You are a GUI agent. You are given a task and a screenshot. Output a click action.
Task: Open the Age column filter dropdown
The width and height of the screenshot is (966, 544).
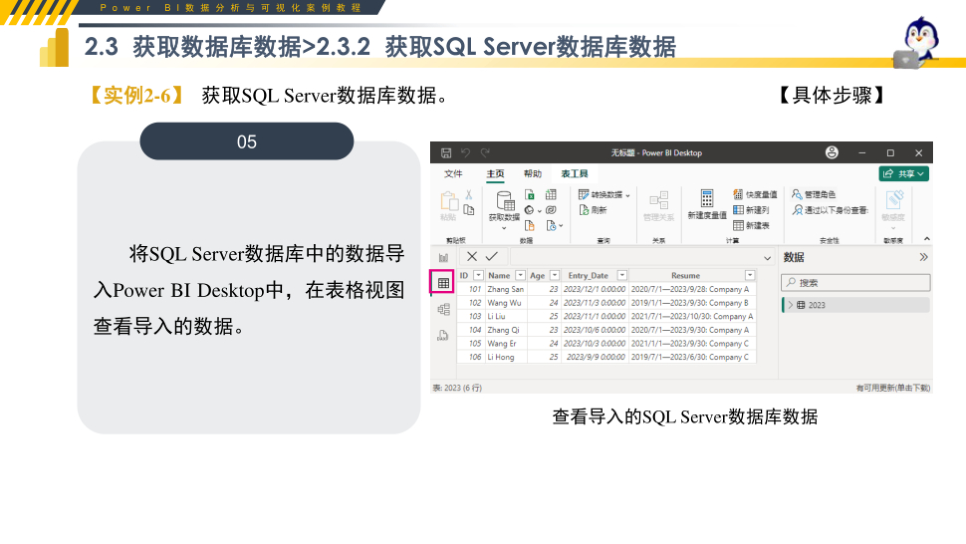(555, 275)
